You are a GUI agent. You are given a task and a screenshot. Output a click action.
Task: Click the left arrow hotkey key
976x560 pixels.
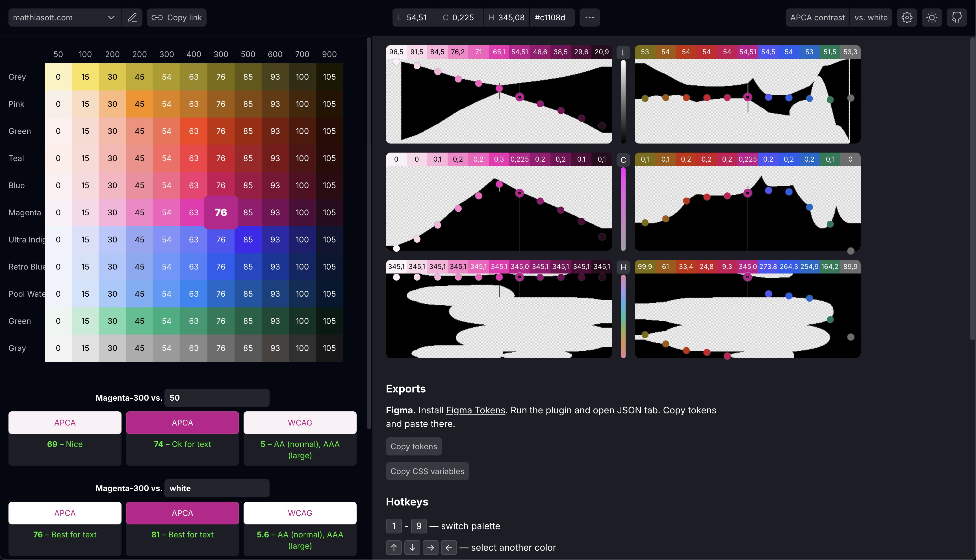pyautogui.click(x=449, y=547)
